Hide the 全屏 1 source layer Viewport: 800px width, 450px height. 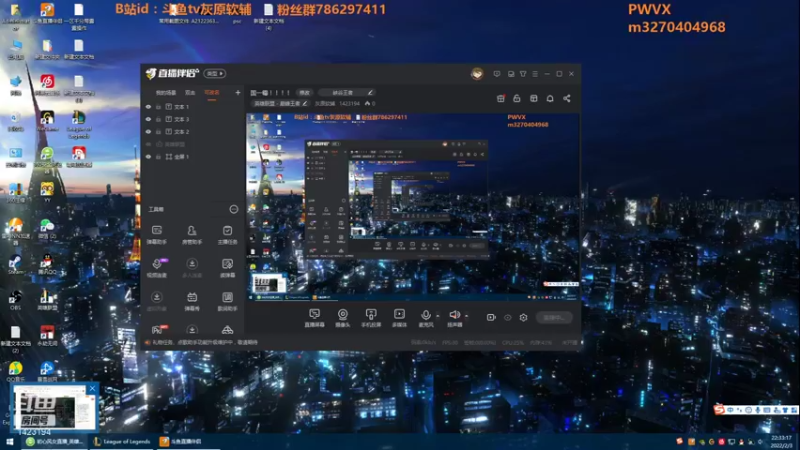click(x=148, y=157)
